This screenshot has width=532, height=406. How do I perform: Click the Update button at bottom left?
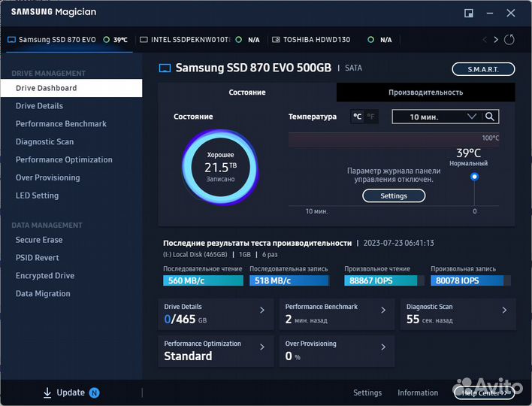(x=71, y=392)
